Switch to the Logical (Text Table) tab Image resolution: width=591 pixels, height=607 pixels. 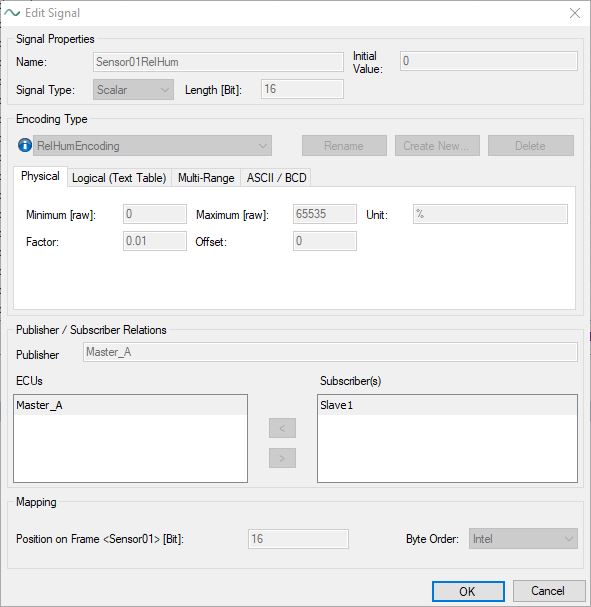[119, 178]
